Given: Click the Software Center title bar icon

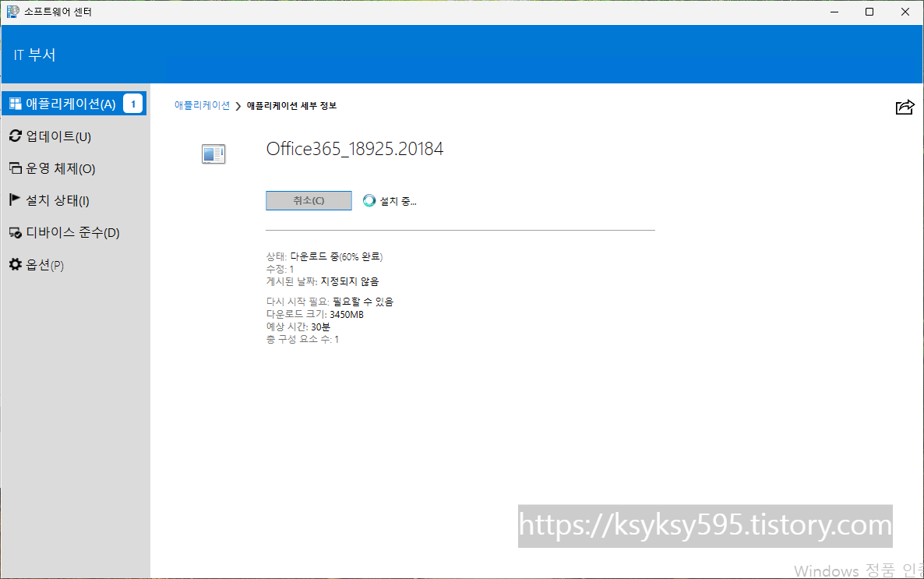Looking at the screenshot, I should pos(12,11).
